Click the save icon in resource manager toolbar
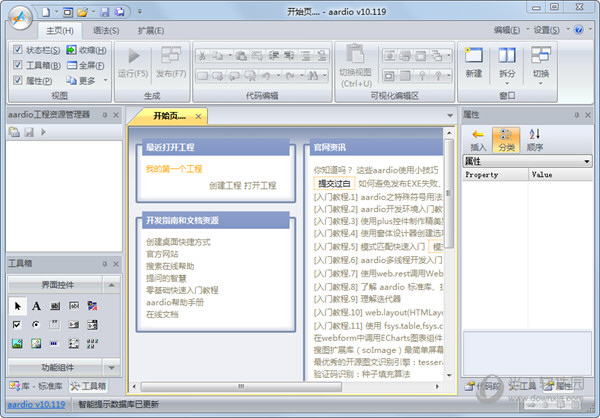The height and width of the screenshot is (418, 600). coord(29,132)
